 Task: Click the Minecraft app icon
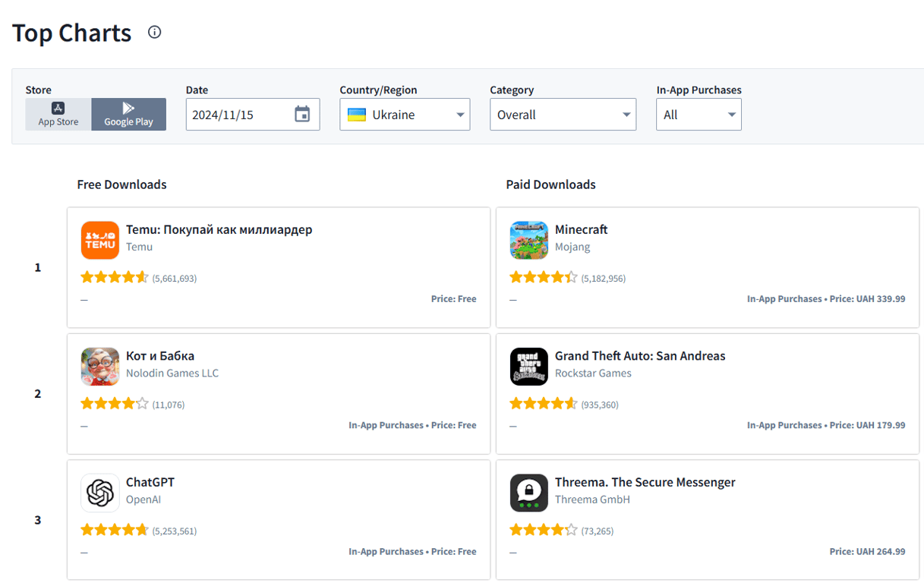click(x=529, y=240)
